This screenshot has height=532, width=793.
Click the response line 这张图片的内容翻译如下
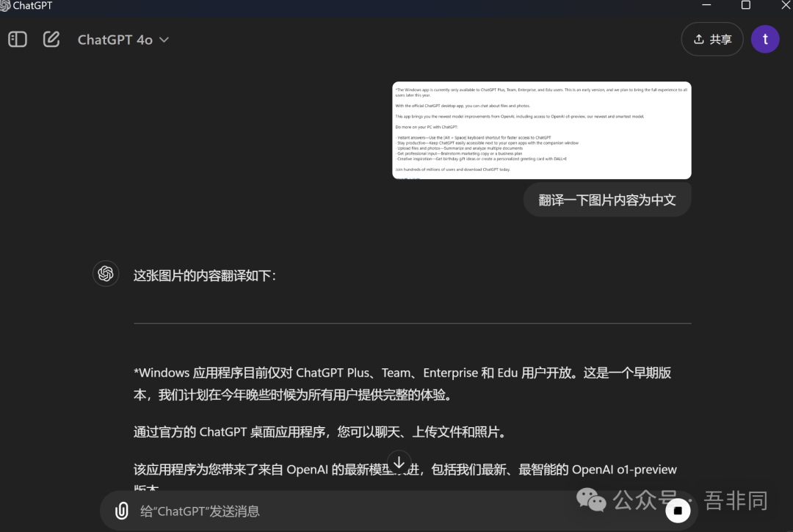(205, 276)
